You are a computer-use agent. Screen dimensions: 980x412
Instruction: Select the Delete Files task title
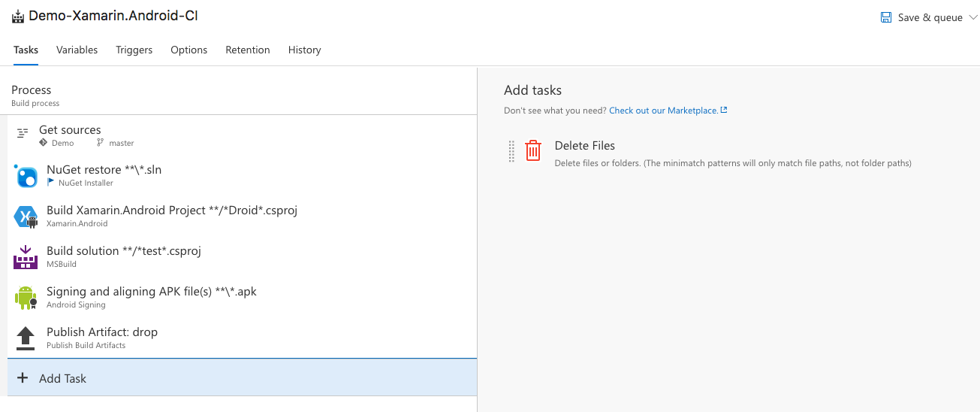tap(585, 146)
